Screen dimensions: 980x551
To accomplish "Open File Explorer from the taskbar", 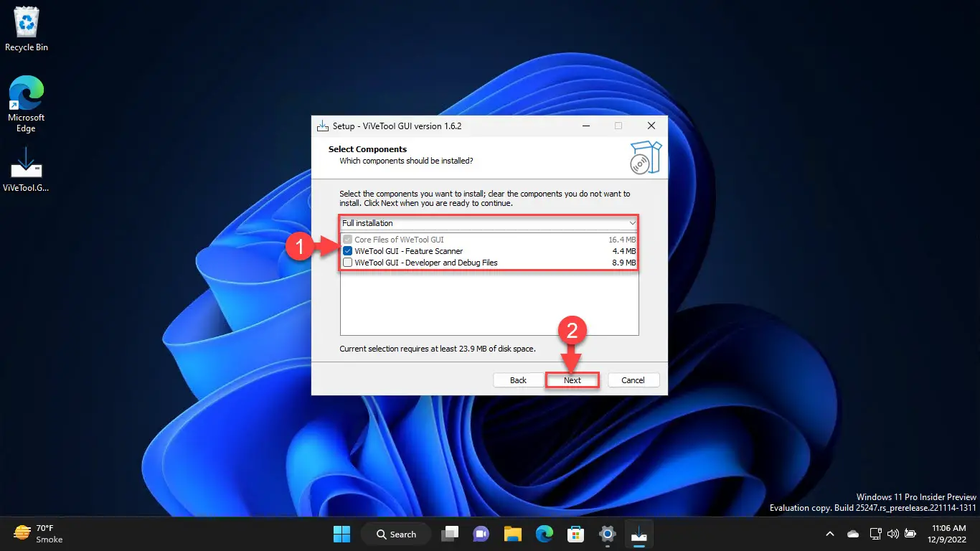I will coord(512,534).
